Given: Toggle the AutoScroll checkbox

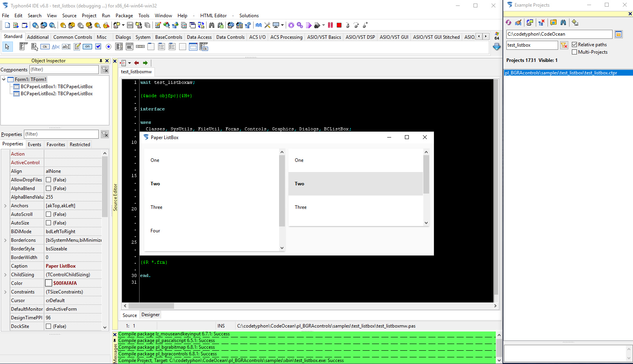Looking at the screenshot, I should [49, 214].
